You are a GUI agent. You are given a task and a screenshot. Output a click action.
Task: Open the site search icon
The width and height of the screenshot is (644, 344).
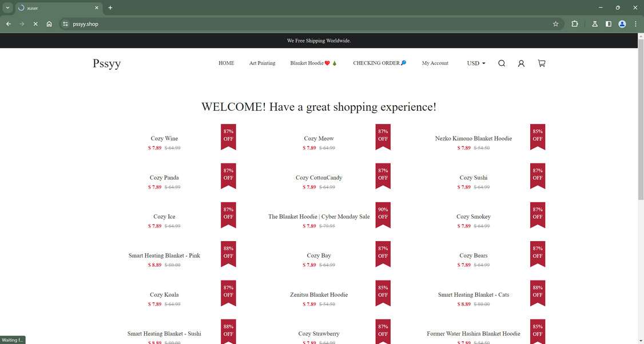[502, 63]
